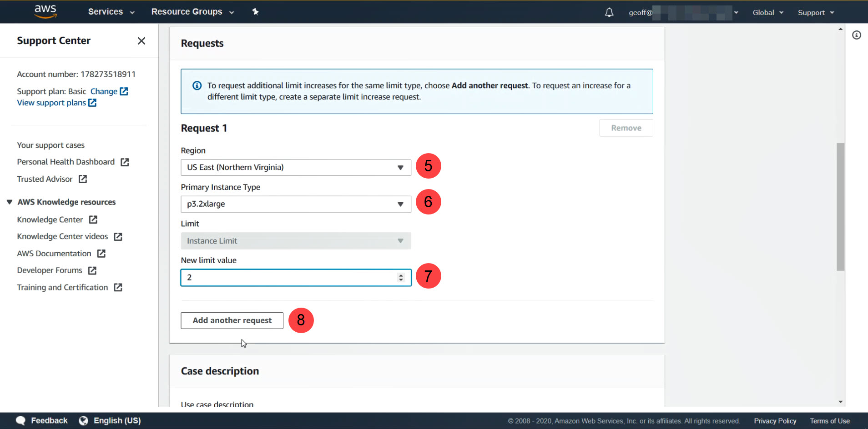Viewport: 868px width, 429px height.
Task: Click Add another request button
Action: coord(232,320)
